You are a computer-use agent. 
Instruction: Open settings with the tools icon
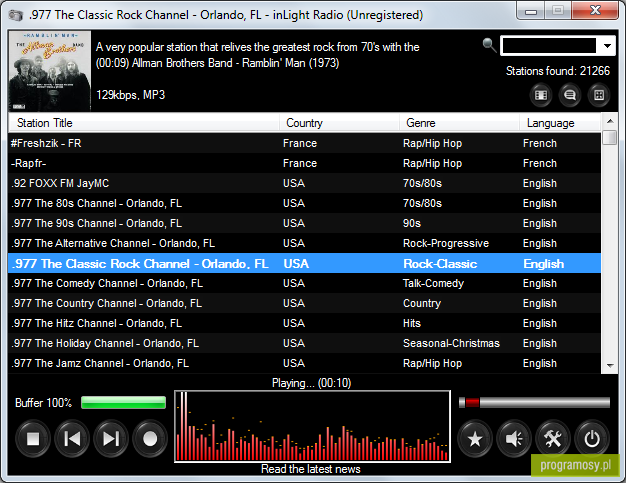[553, 439]
